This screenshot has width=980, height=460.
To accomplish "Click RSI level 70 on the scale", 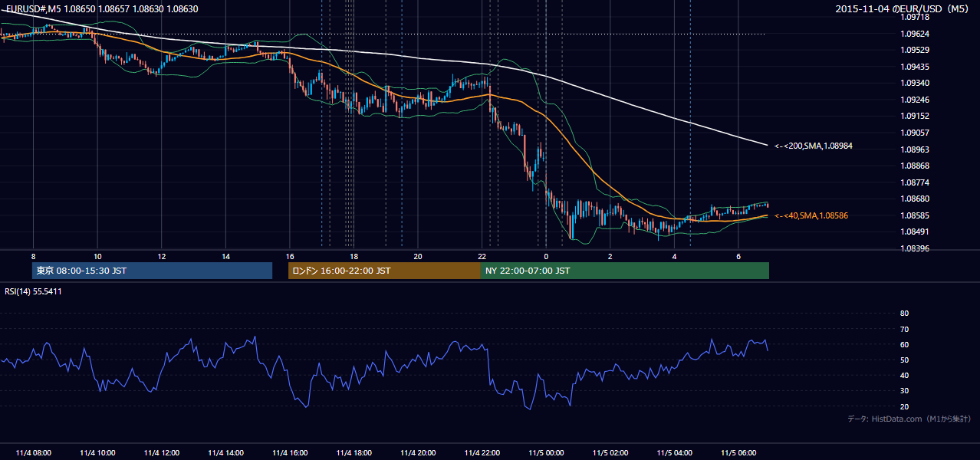I will [x=904, y=329].
